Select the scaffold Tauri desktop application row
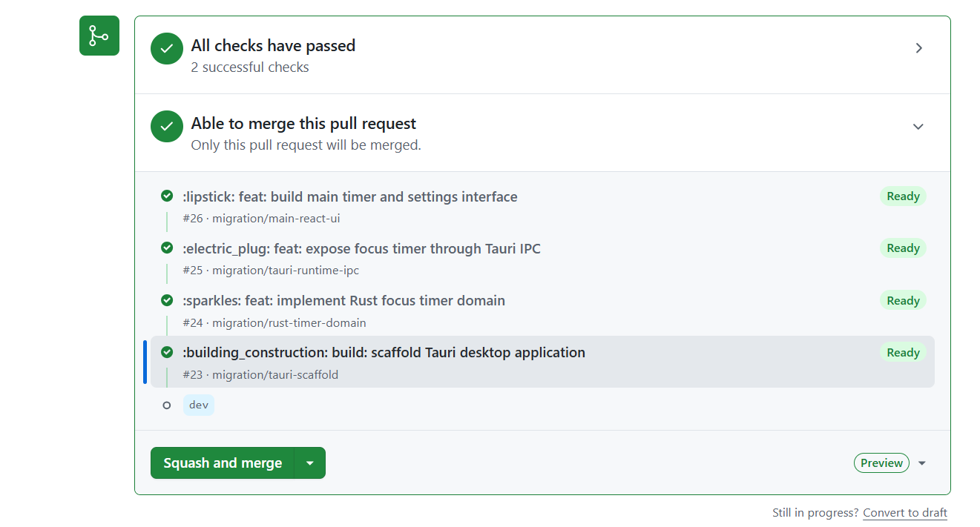 click(542, 362)
